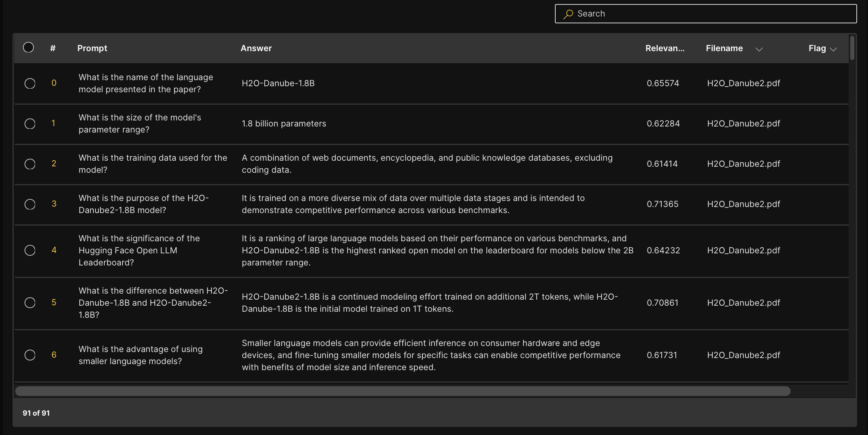
Task: Click the vertical scrollbar thumb at right
Action: (852, 48)
